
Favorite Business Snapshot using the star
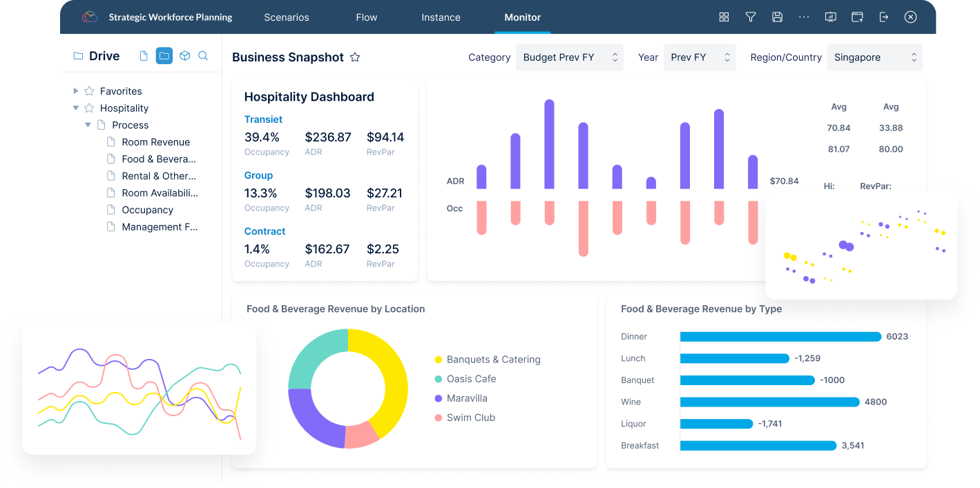tap(355, 57)
